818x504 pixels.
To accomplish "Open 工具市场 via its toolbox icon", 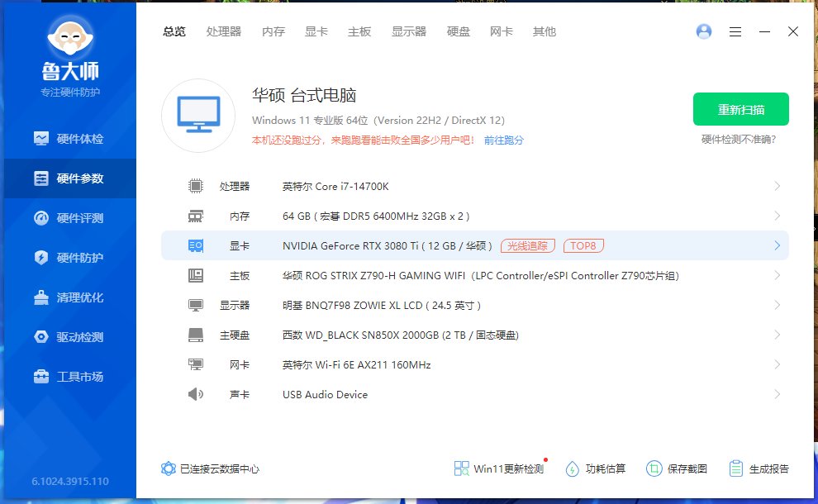I will (40, 376).
